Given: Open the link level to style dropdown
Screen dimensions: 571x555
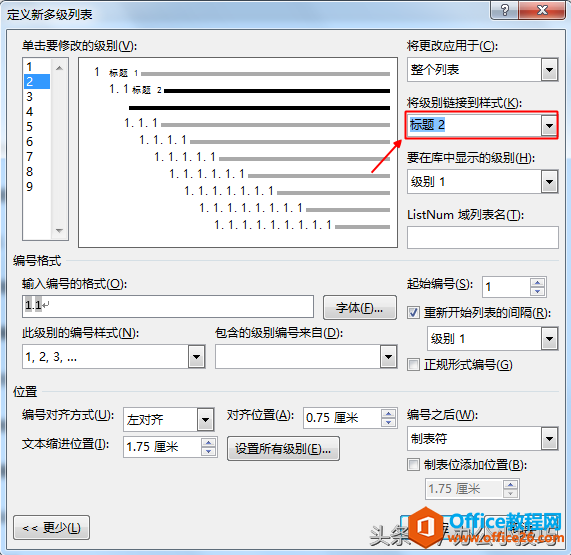Looking at the screenshot, I should click(x=549, y=126).
